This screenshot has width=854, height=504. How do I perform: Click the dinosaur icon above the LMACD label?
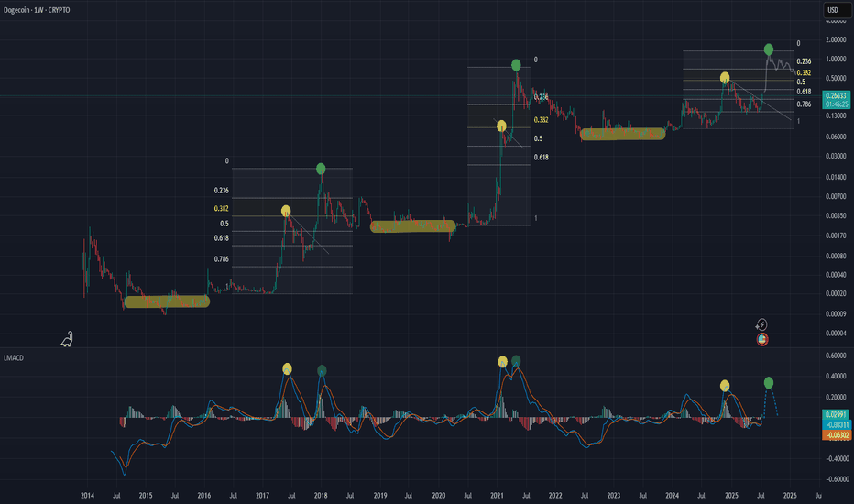pyautogui.click(x=67, y=339)
